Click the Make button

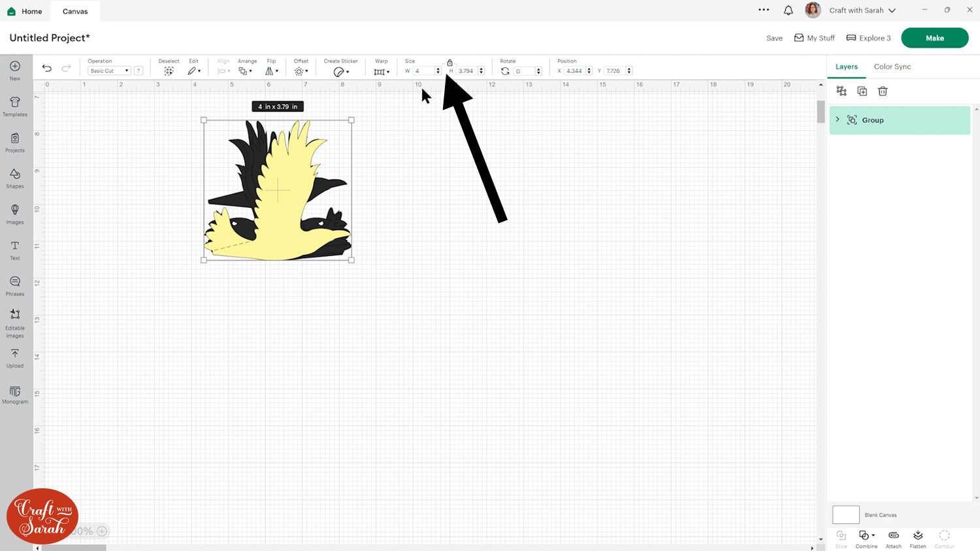935,38
